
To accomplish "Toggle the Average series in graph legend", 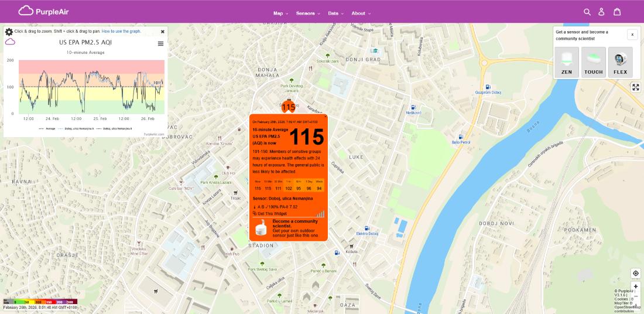I will pyautogui.click(x=47, y=128).
